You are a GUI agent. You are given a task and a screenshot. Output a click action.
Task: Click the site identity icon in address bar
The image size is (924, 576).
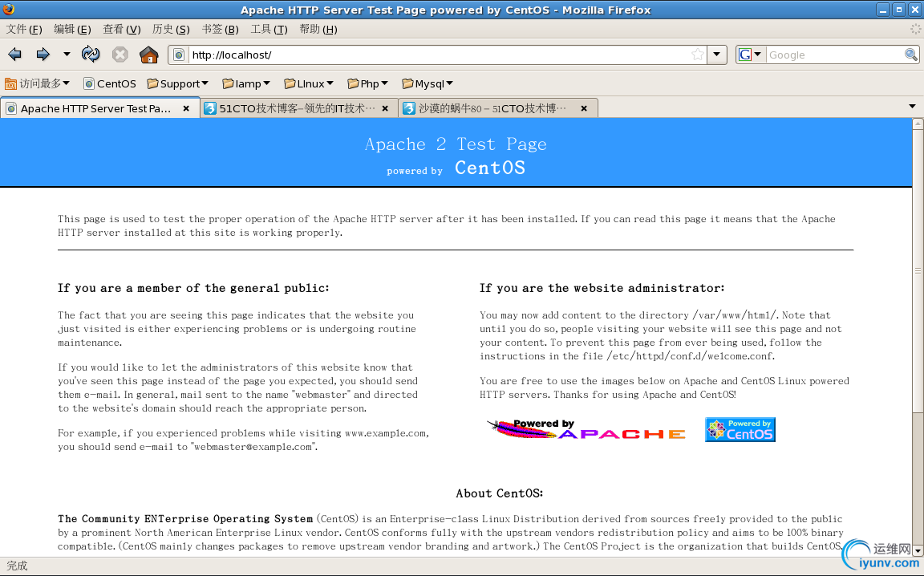tap(179, 55)
